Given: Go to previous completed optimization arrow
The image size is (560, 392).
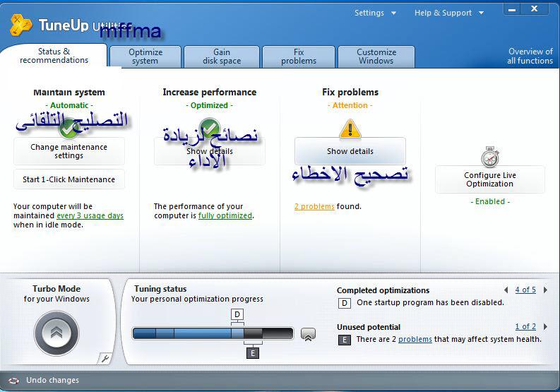Looking at the screenshot, I should 506,290.
